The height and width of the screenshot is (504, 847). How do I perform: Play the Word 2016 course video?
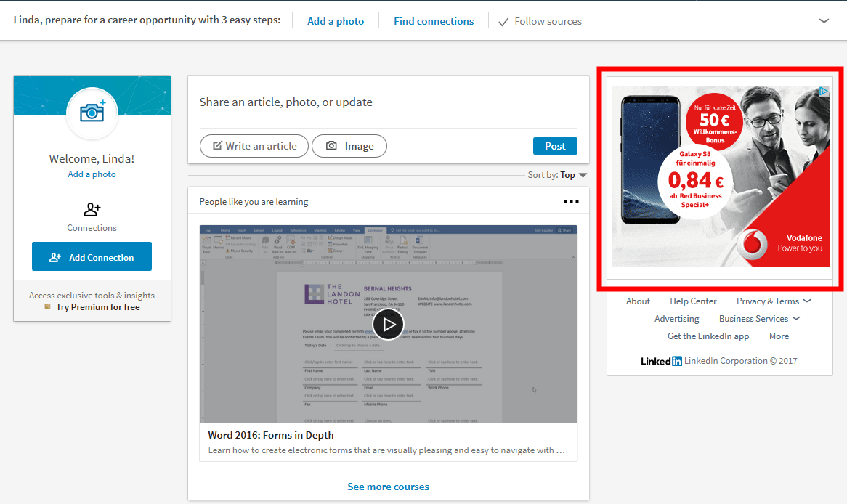pyautogui.click(x=388, y=324)
